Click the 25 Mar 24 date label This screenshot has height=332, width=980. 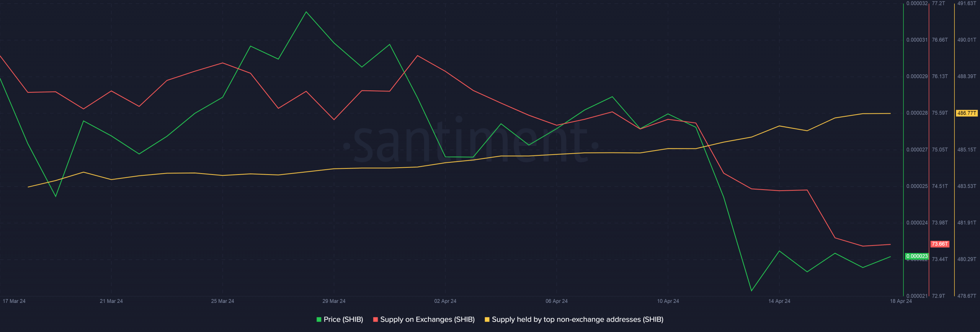pyautogui.click(x=222, y=301)
